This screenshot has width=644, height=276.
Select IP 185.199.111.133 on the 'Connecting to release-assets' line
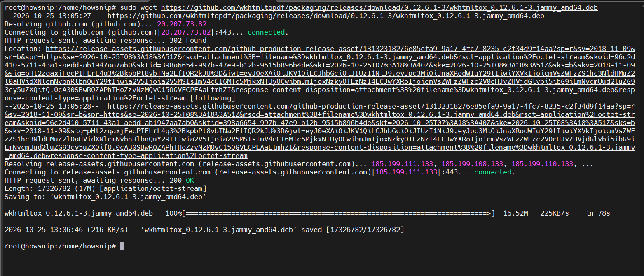point(406,172)
